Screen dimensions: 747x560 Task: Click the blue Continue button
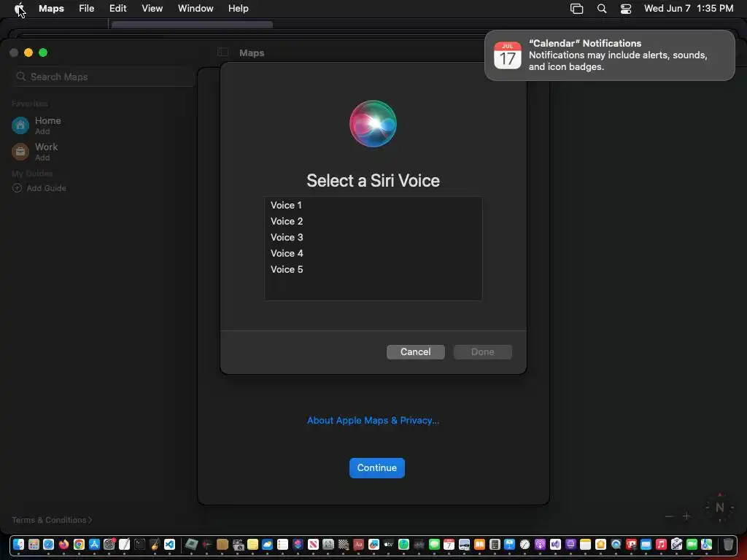[377, 467]
